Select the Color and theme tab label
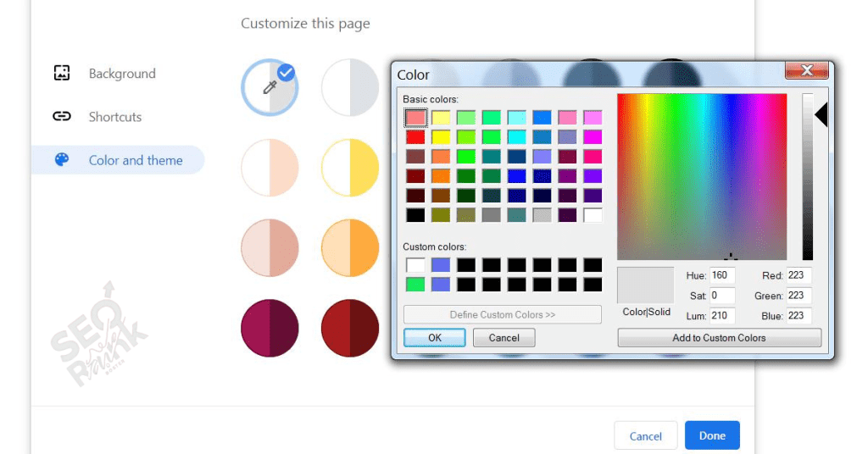This screenshot has height=454, width=868. point(136,160)
